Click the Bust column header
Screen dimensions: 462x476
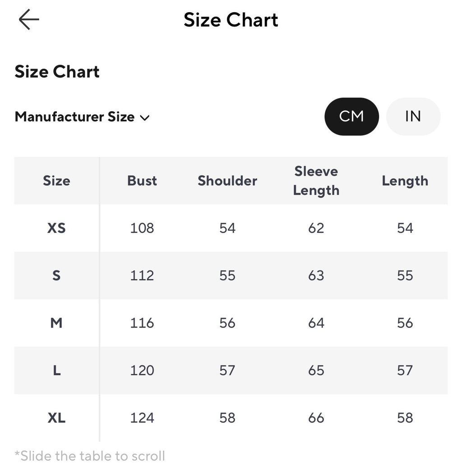click(x=142, y=181)
